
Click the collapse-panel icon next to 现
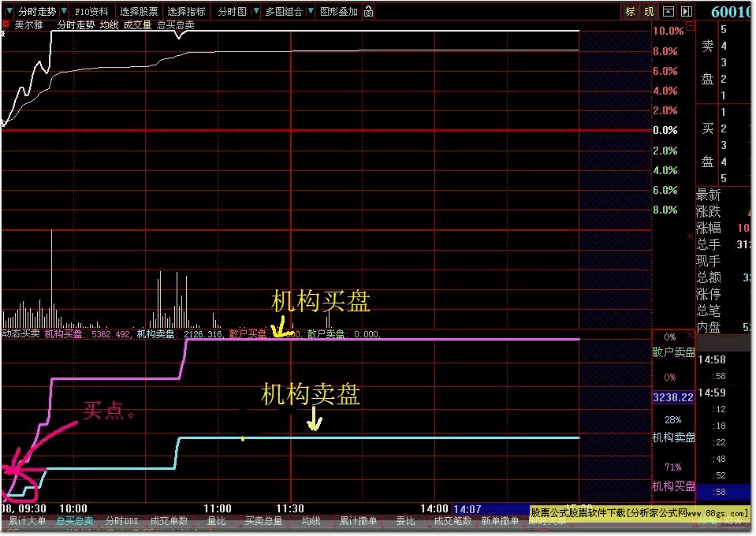668,12
